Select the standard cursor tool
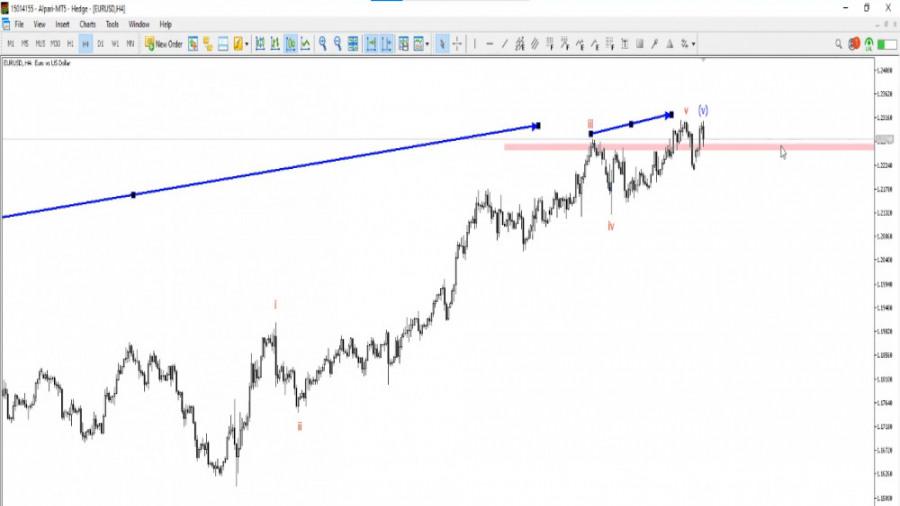 pos(442,44)
